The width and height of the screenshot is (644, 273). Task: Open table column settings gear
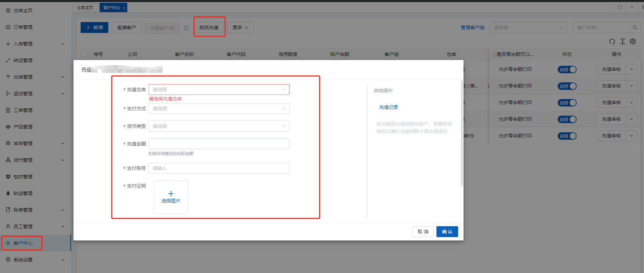click(633, 41)
